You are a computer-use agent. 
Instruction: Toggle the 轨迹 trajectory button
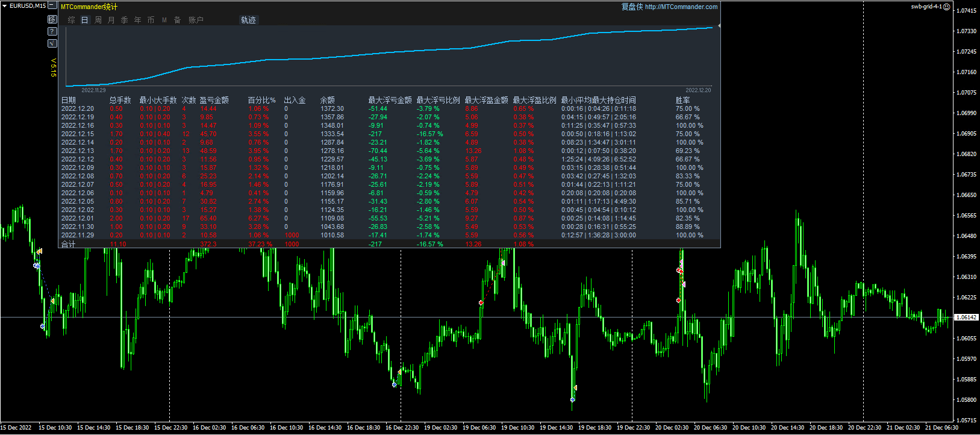click(x=248, y=20)
